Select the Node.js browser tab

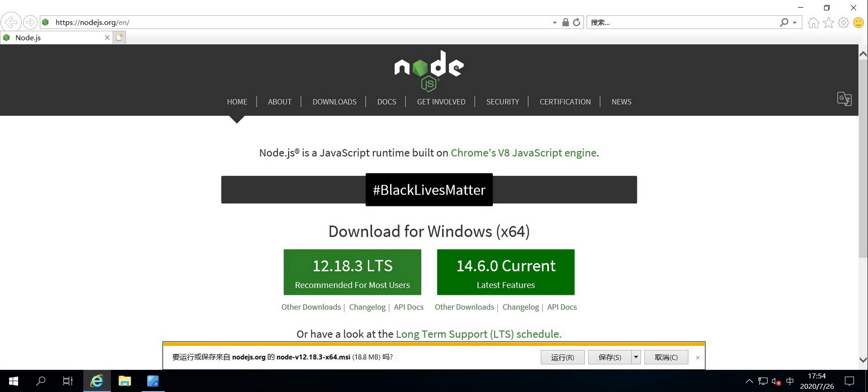(x=57, y=38)
